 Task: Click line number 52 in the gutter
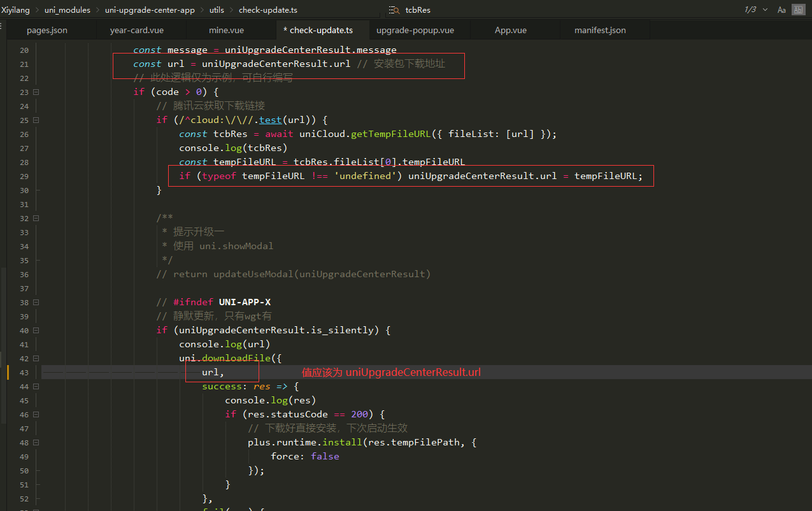[24, 498]
